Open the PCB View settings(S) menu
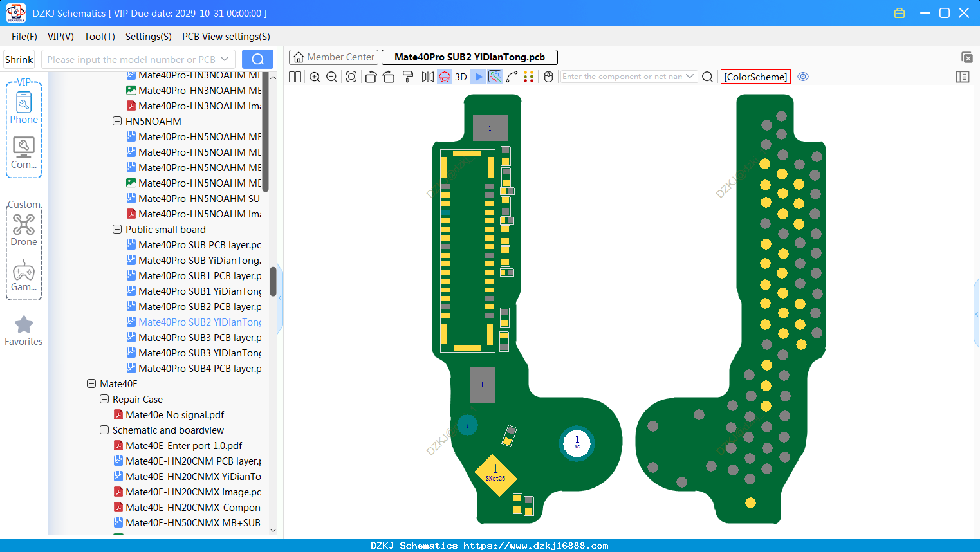 click(x=226, y=37)
